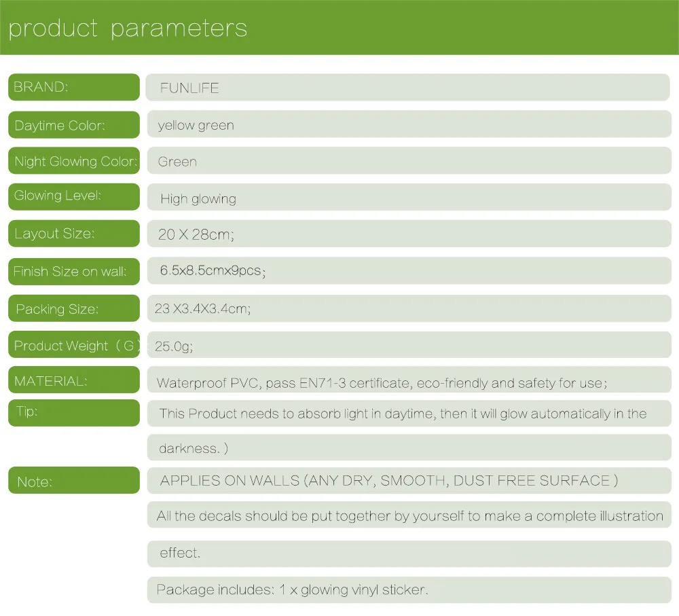Click the Night Glowing Color label
The image size is (679, 616).
(x=74, y=161)
